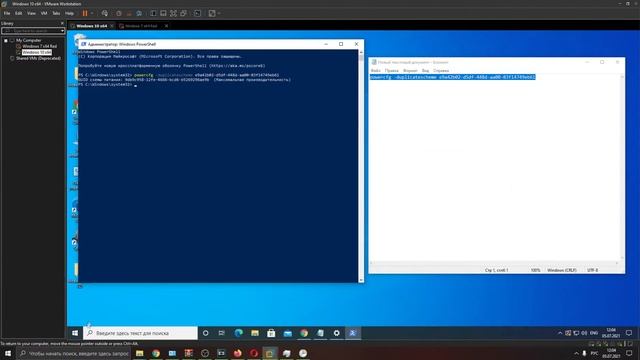Click the Revert snapshot toolbar icon

tap(129, 13)
